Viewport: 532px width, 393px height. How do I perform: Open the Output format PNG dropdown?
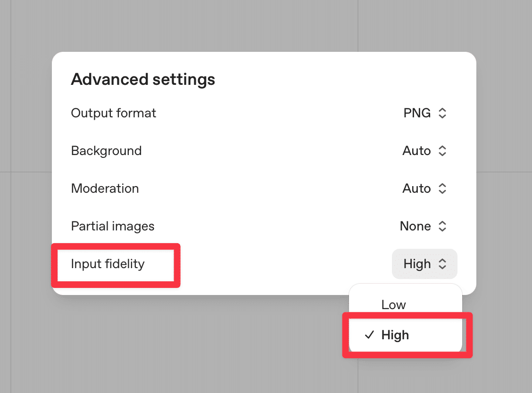424,113
